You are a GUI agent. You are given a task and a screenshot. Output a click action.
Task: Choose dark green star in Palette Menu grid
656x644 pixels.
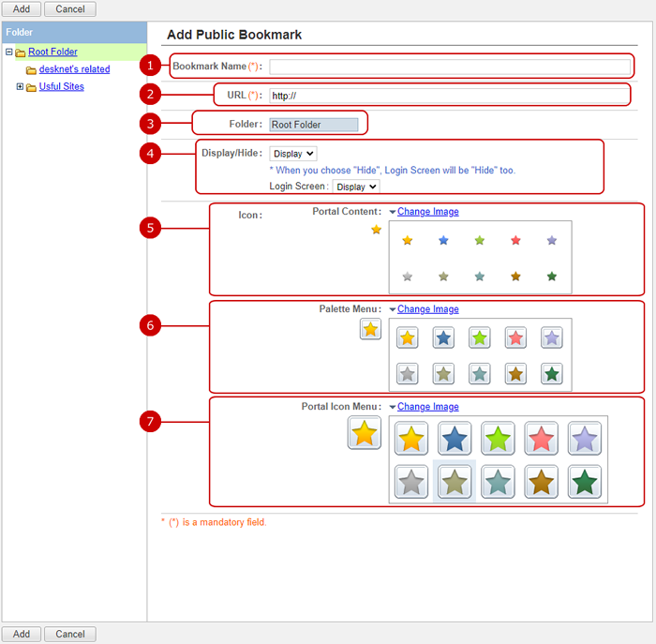click(x=552, y=374)
